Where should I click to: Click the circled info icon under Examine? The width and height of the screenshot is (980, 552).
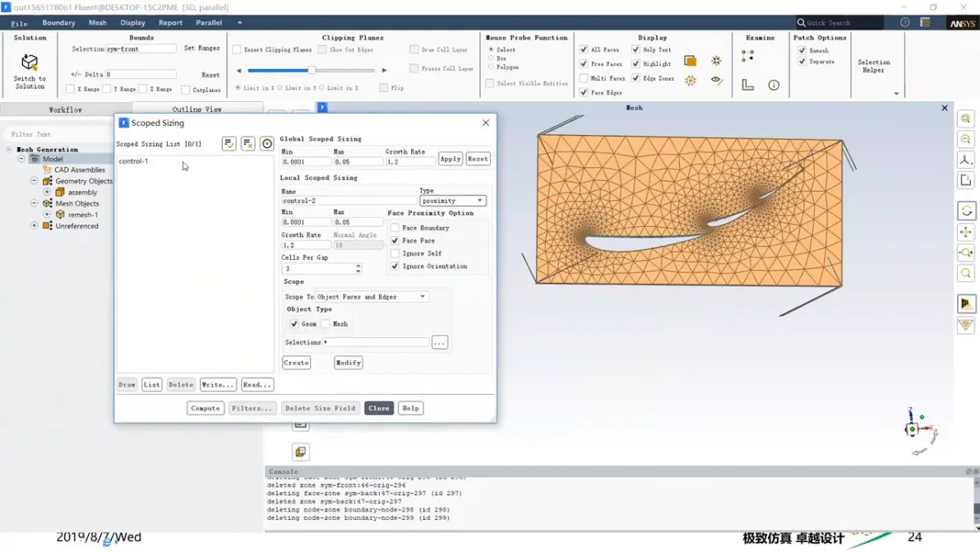[x=774, y=85]
